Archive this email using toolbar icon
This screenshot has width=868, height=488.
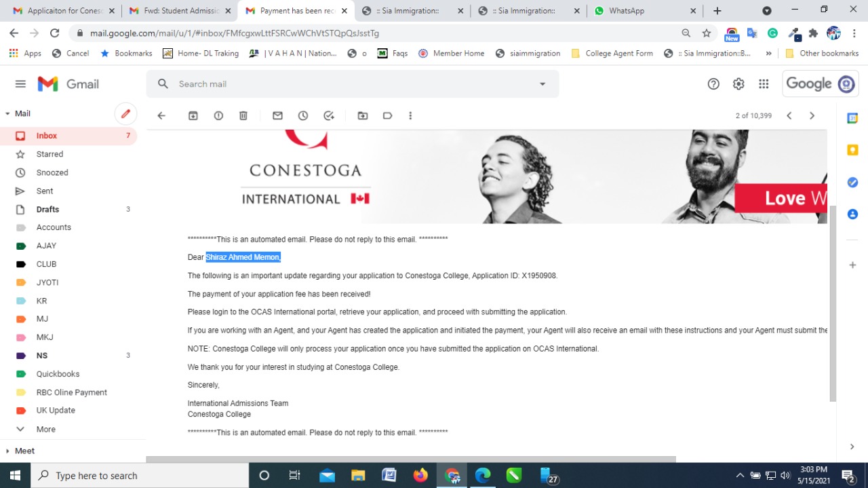[193, 116]
